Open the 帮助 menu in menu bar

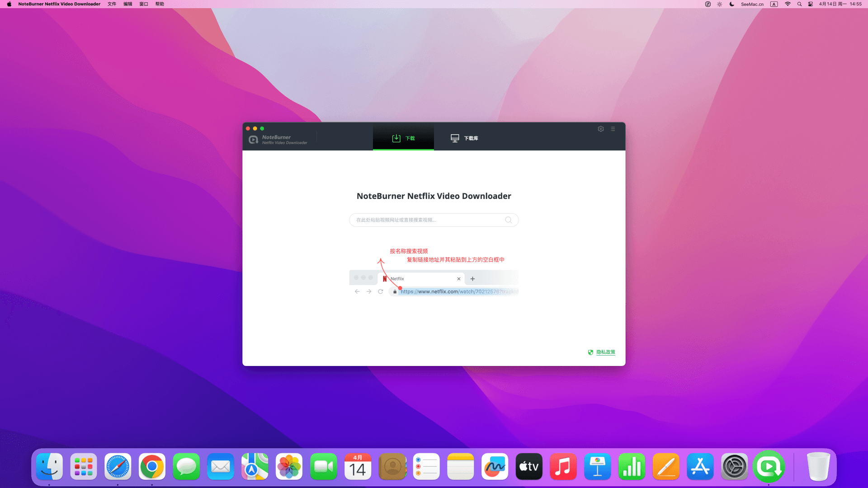coord(160,4)
